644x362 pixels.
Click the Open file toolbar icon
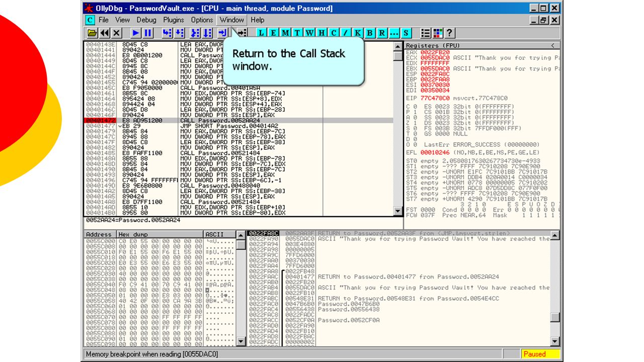(x=92, y=33)
